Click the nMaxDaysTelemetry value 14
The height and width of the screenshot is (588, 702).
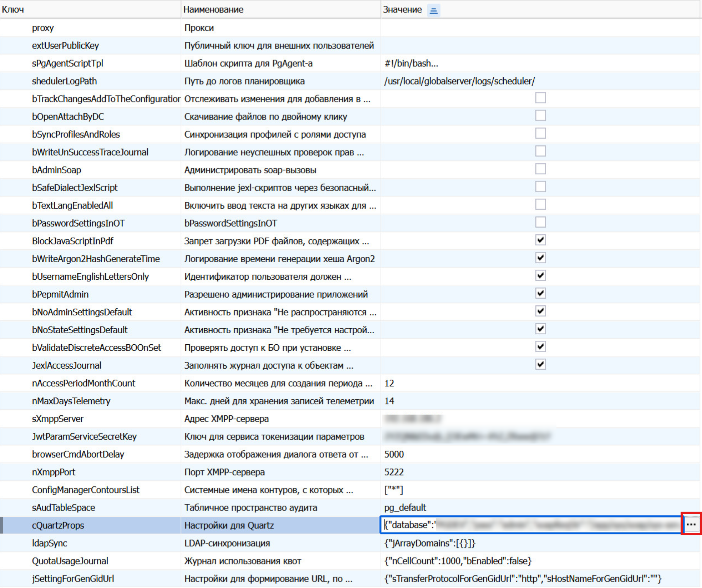click(389, 401)
